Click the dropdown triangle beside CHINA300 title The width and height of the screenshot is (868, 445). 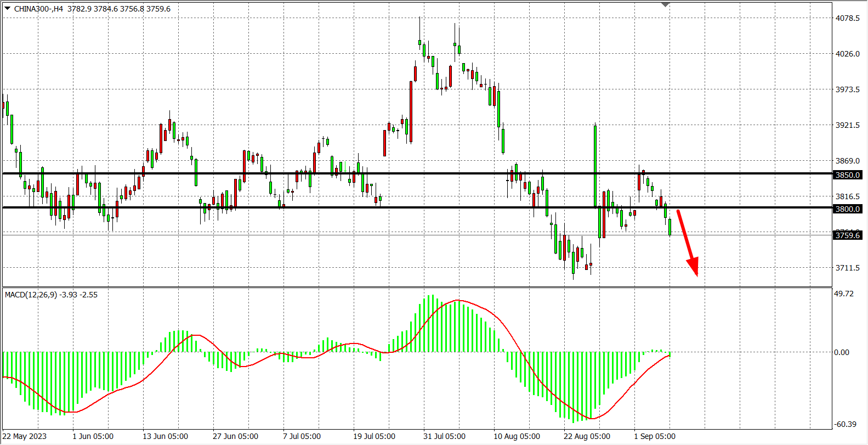click(7, 8)
